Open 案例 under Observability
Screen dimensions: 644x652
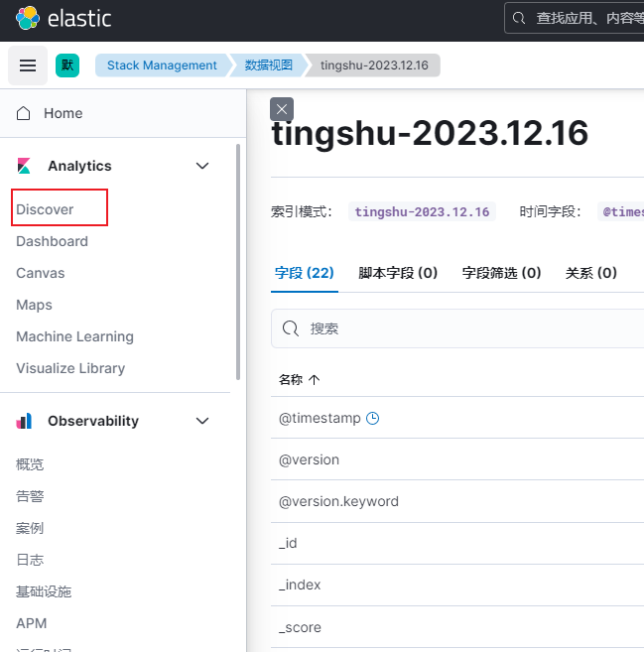(x=30, y=528)
